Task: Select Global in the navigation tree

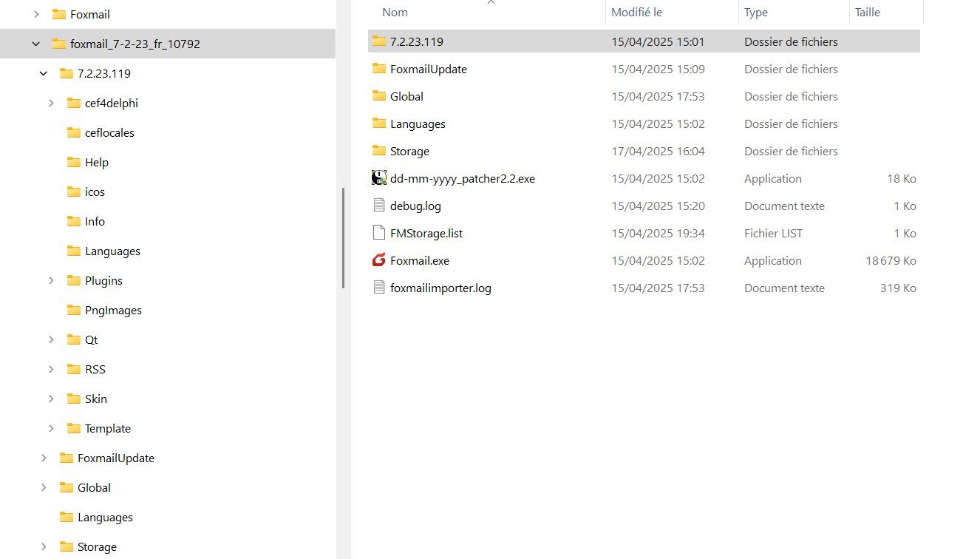Action: click(94, 487)
